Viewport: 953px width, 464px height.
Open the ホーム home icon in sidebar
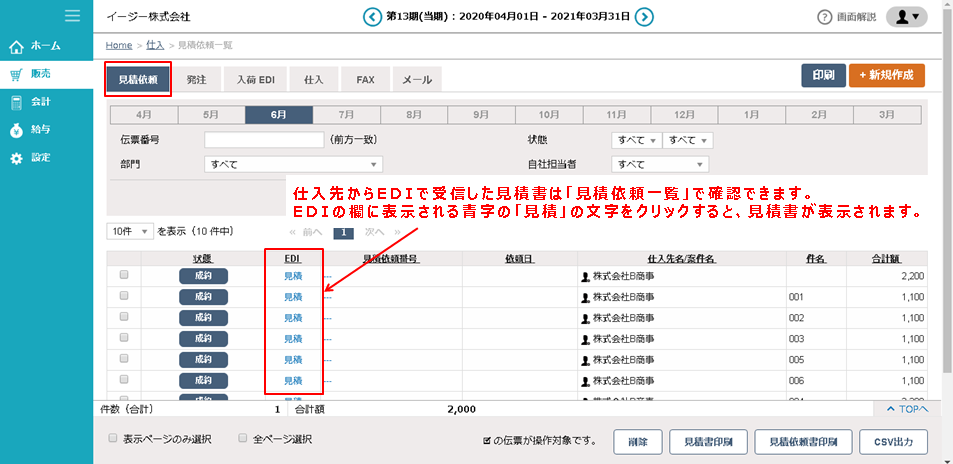[x=16, y=46]
